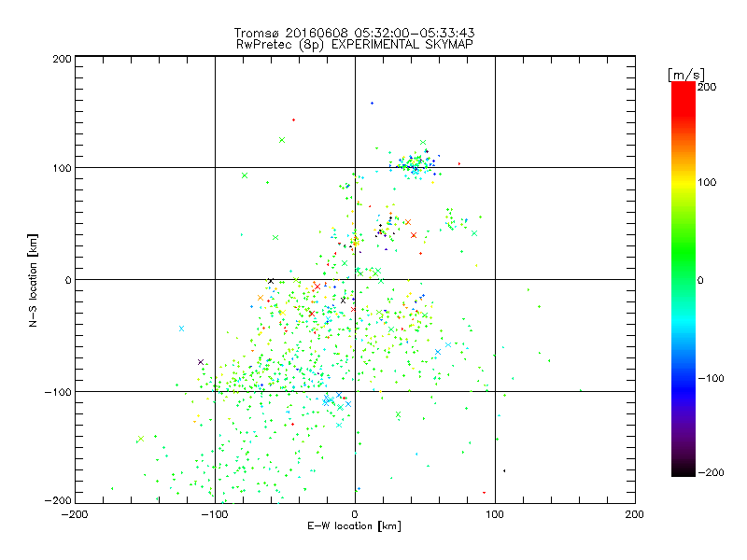Click the "E-W location [km]" axis label
The width and height of the screenshot is (747, 560).
click(x=354, y=526)
